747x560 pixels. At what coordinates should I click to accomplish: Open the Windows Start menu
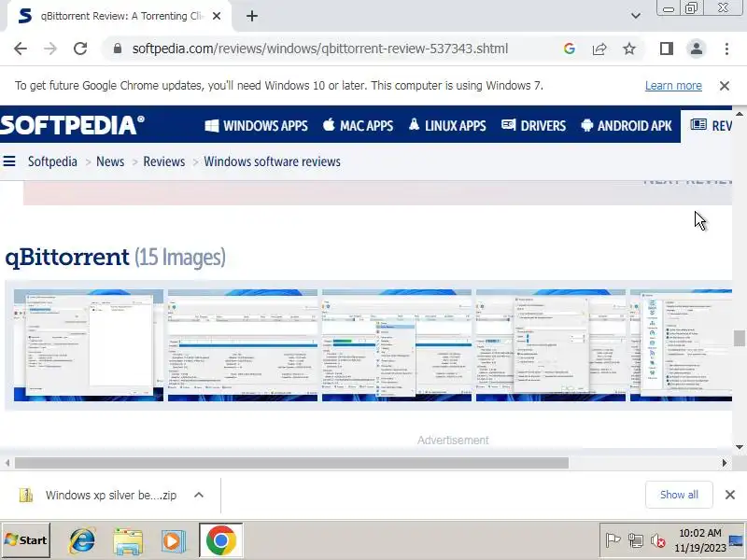[26, 540]
